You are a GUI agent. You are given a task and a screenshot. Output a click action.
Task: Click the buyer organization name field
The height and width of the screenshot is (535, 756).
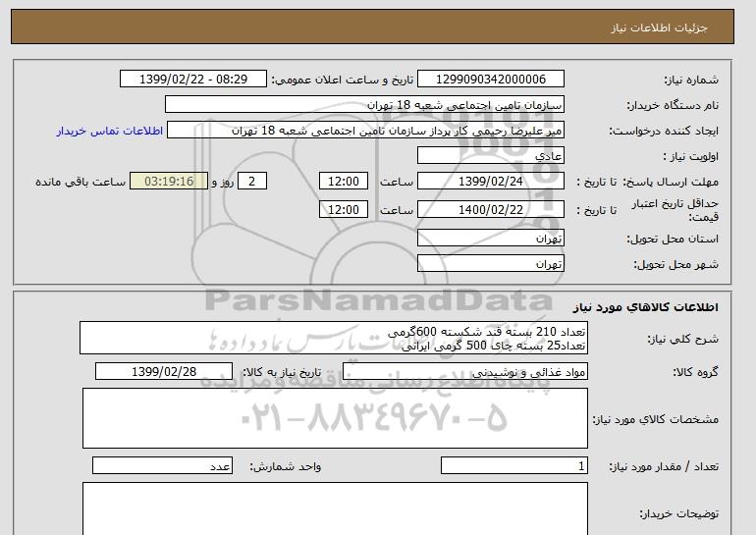(364, 105)
